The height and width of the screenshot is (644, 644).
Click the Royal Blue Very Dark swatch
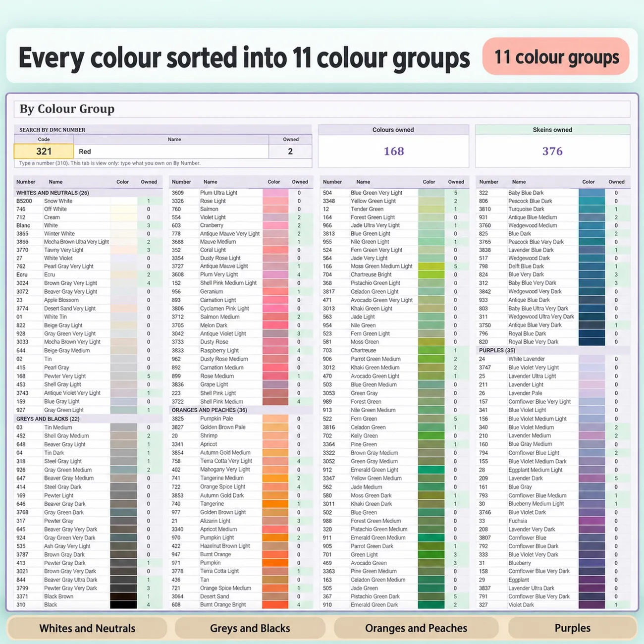coord(591,342)
